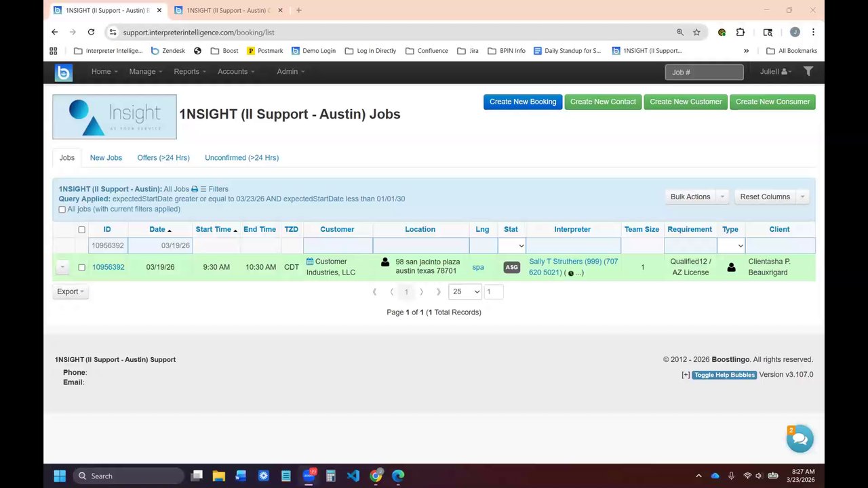Expand the row action menu for job 10956392
868x488 pixels.
click(62, 267)
